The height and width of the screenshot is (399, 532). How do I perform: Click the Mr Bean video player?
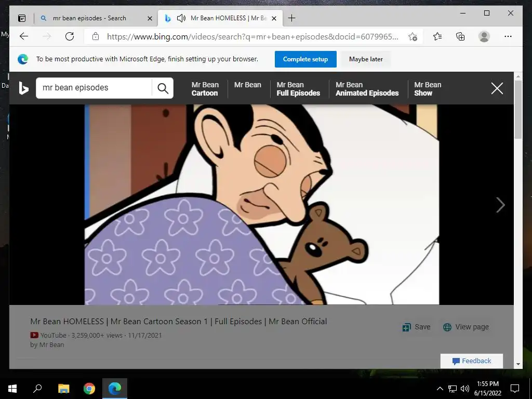pos(262,205)
